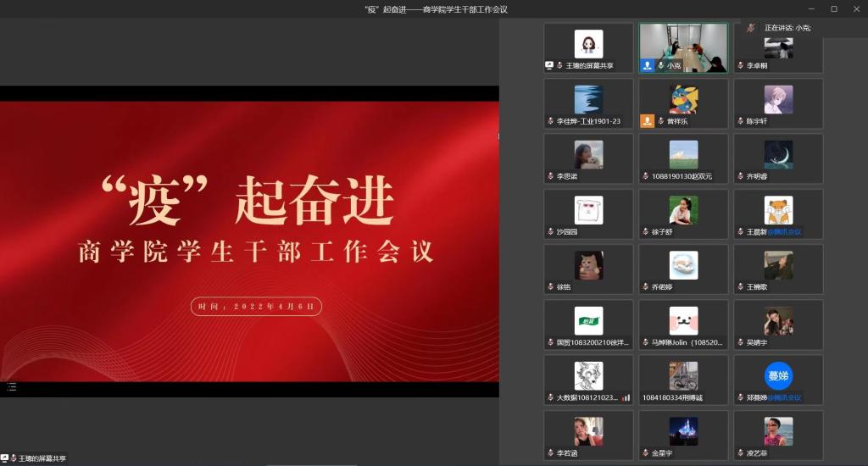This screenshot has height=466, width=868.
Task: Maximize the meeting window
Action: point(833,8)
